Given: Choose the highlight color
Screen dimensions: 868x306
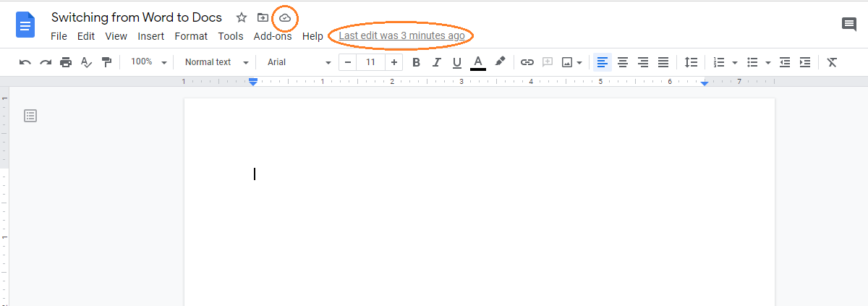Looking at the screenshot, I should pyautogui.click(x=500, y=62).
